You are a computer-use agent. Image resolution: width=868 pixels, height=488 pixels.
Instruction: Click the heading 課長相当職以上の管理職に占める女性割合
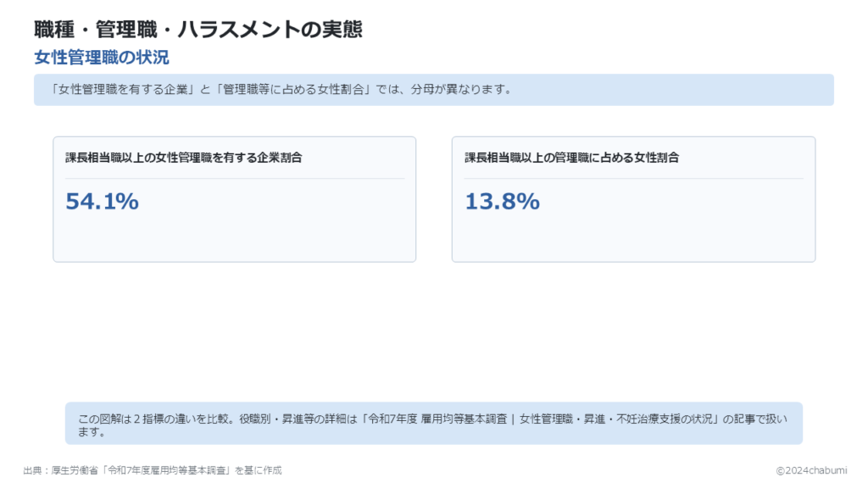(x=572, y=158)
